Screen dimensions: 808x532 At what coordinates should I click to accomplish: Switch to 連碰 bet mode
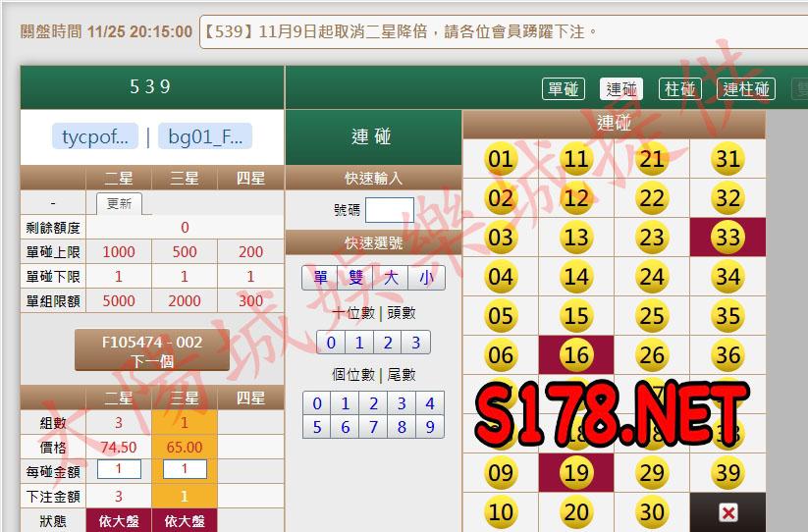point(621,89)
